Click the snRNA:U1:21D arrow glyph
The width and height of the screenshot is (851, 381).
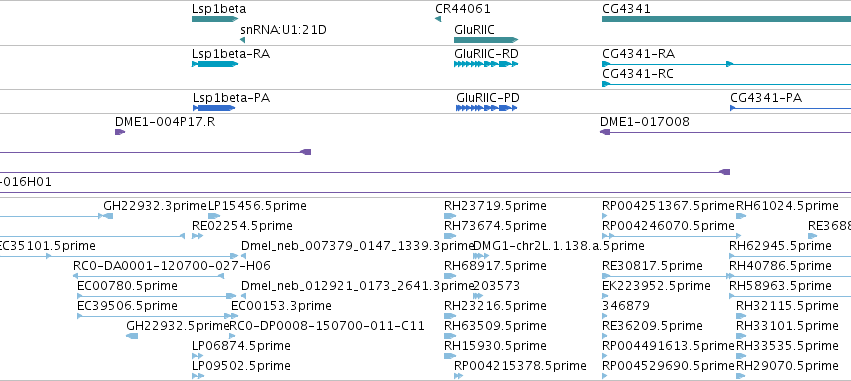coord(243,40)
